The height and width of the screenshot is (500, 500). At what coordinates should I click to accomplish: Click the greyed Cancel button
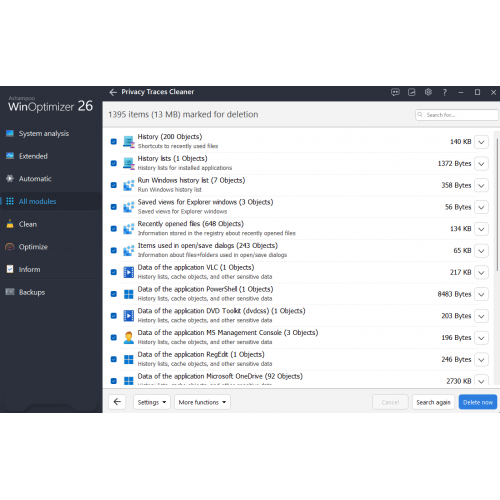(390, 402)
